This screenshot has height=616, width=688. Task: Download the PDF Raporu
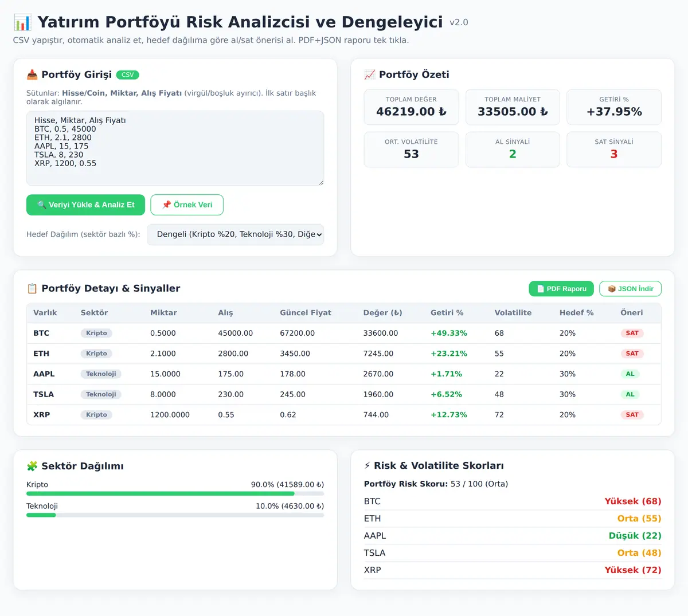click(561, 289)
